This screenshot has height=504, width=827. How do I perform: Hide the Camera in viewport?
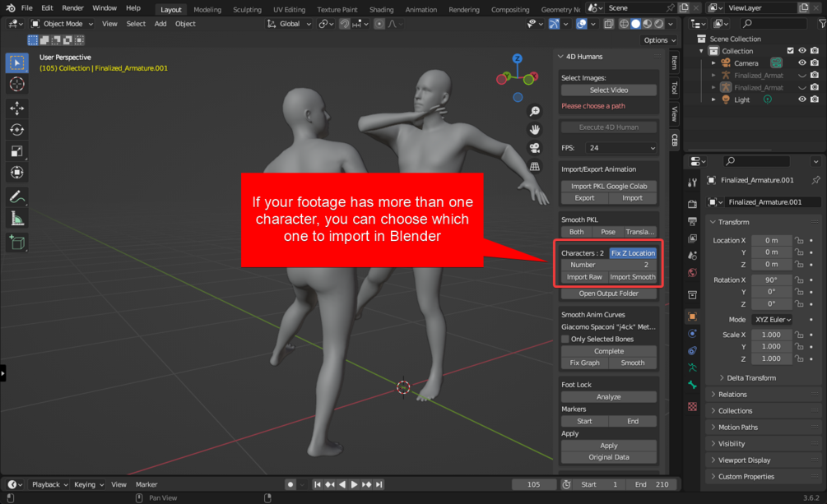coord(801,62)
